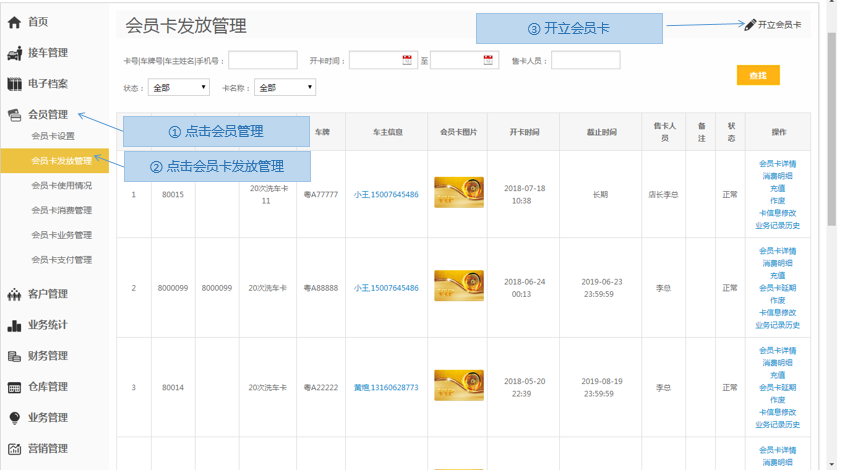The image size is (843, 476).
Task: Click the 业务统计 bar chart icon
Action: point(15,325)
